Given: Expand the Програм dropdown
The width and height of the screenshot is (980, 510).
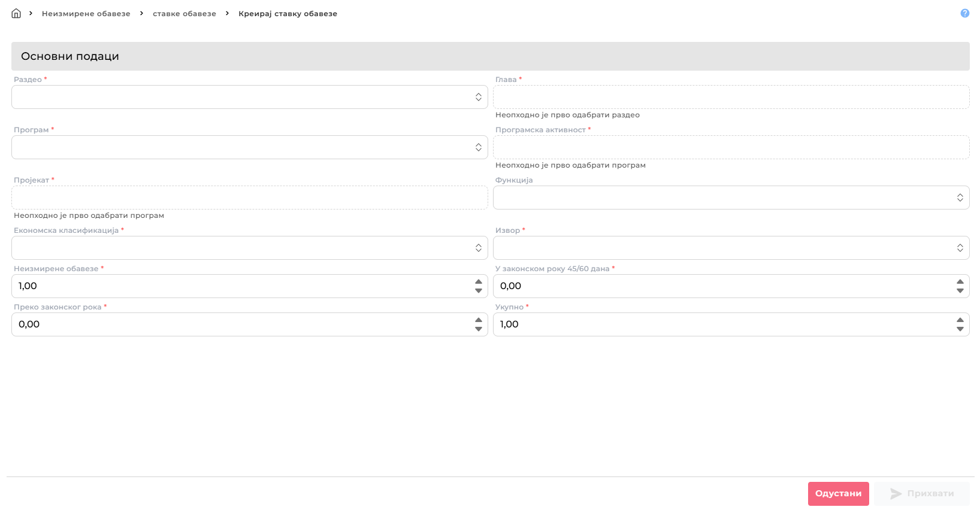Looking at the screenshot, I should 250,147.
